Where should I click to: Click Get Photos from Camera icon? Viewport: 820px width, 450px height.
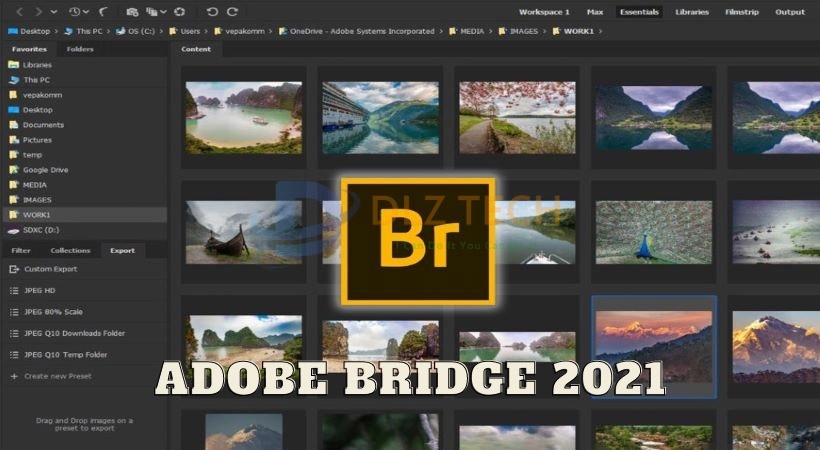(x=132, y=12)
